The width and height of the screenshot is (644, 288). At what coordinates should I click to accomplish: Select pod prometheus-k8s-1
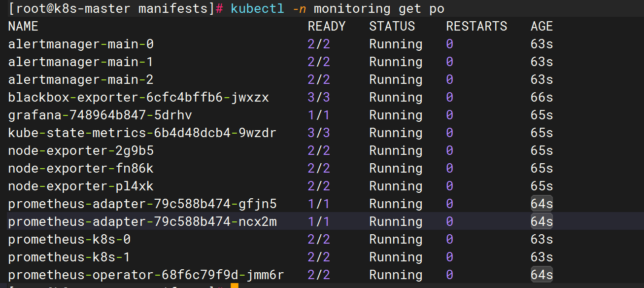click(69, 257)
